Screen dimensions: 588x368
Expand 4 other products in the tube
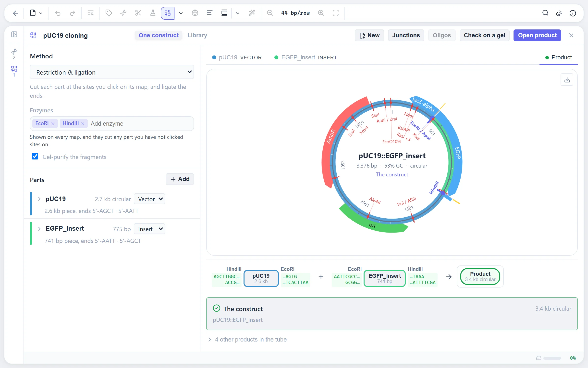pos(247,340)
